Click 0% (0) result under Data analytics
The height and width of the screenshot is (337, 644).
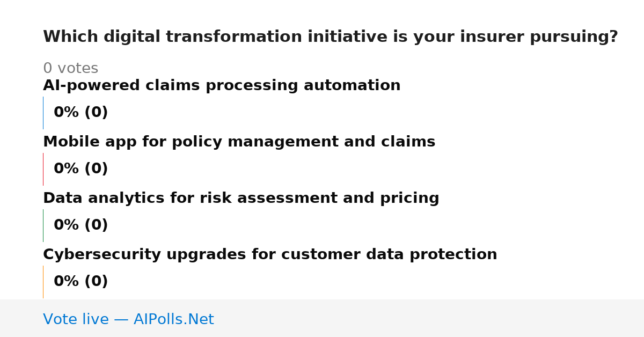pos(80,225)
